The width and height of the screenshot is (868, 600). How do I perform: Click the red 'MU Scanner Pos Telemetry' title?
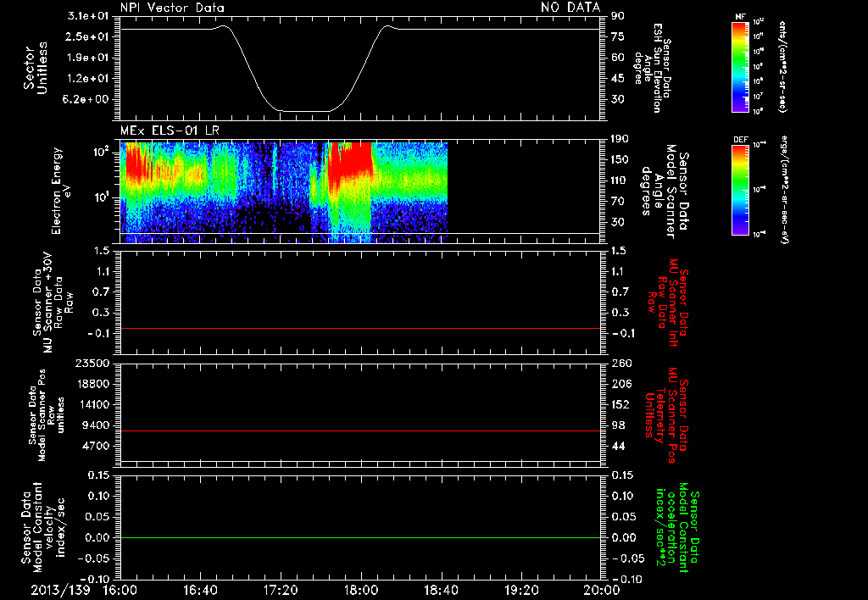pyautogui.click(x=666, y=415)
